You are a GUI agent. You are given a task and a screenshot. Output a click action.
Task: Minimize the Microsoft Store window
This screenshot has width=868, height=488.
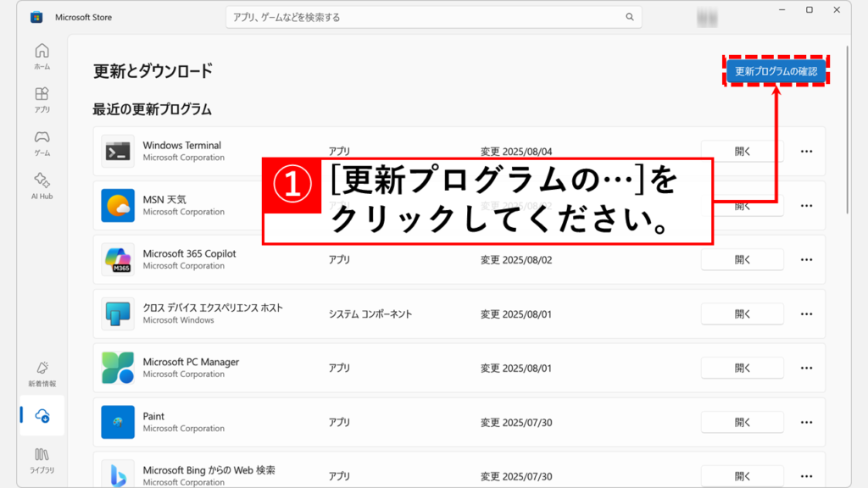point(782,10)
